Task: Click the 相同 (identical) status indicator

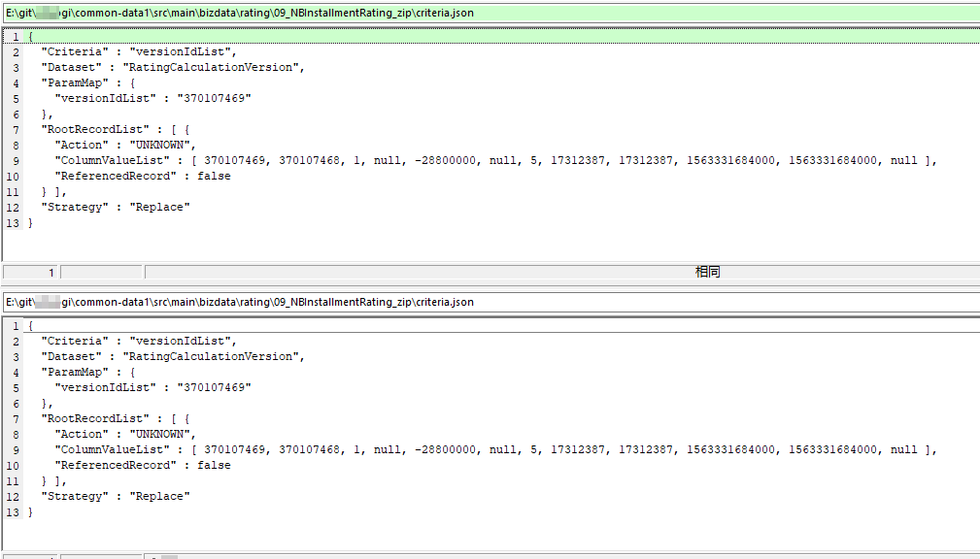Action: (707, 271)
